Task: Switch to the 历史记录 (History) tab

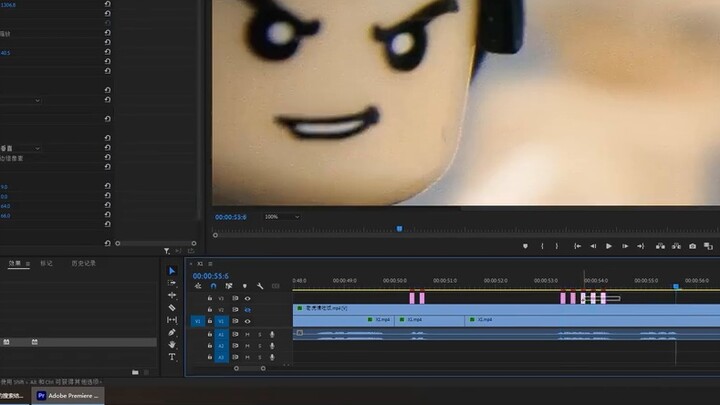Action: pos(84,263)
